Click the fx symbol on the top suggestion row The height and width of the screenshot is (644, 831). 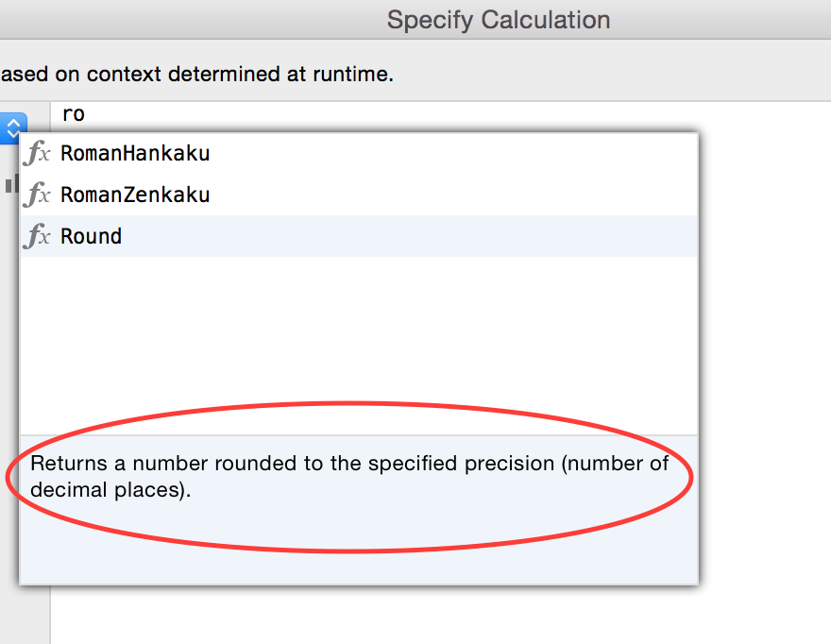[36, 153]
